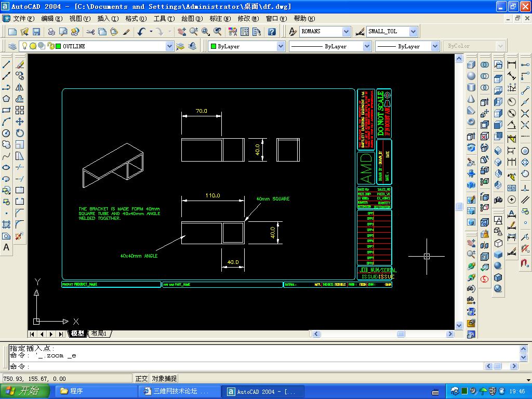Select the Circle draw tool
The image size is (532, 399).
(6, 133)
